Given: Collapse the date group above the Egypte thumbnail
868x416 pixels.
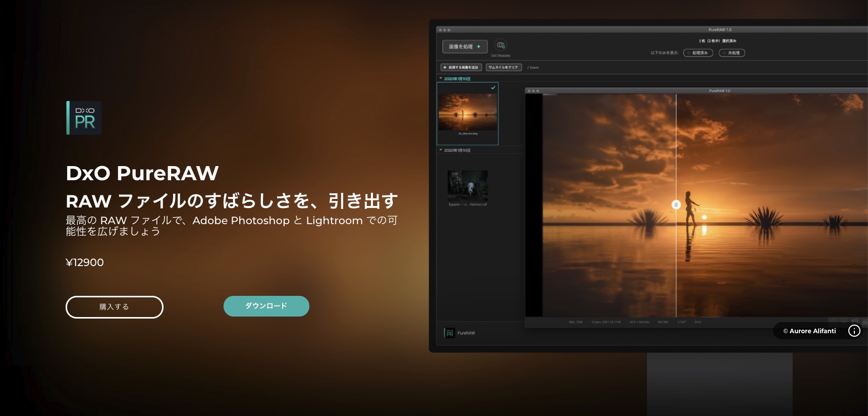Looking at the screenshot, I should pos(441,150).
